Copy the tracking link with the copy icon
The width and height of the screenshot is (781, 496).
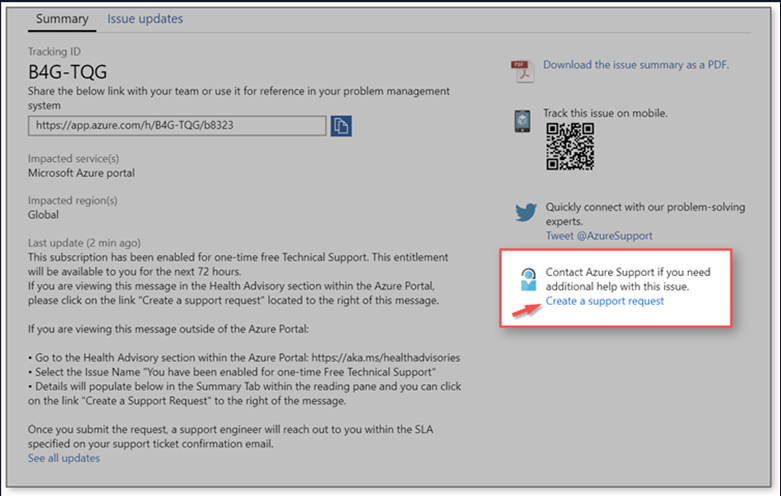click(341, 125)
